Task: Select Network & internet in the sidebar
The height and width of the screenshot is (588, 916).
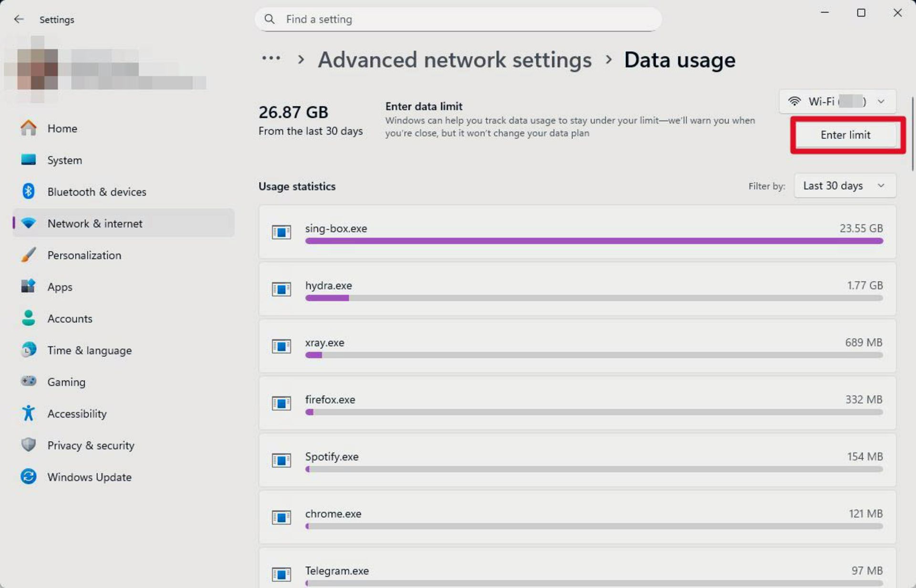Action: [94, 223]
